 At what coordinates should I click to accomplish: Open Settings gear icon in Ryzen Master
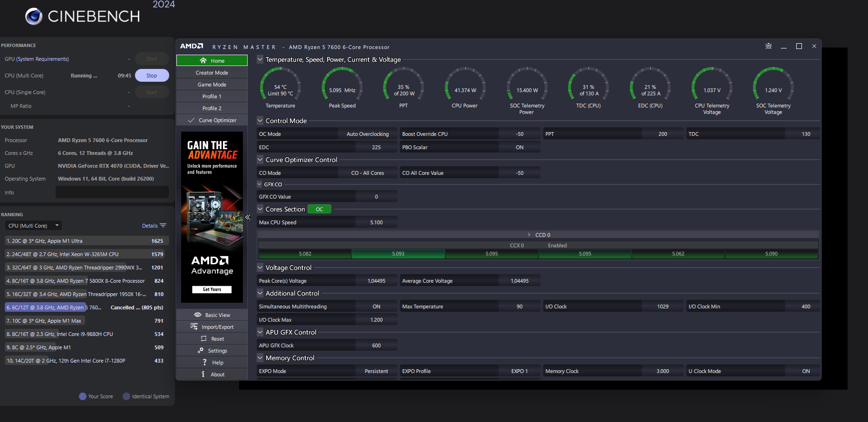201,350
